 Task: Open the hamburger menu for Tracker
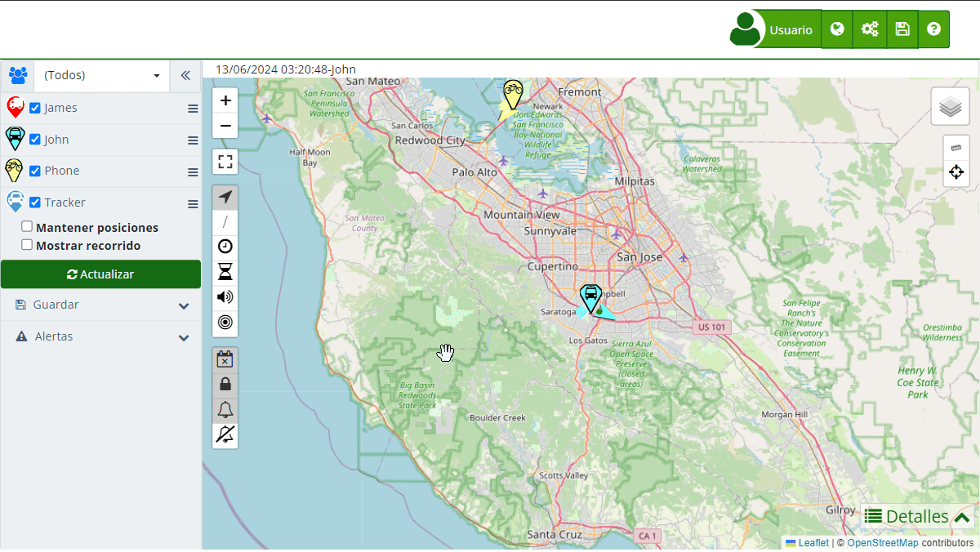(x=193, y=204)
